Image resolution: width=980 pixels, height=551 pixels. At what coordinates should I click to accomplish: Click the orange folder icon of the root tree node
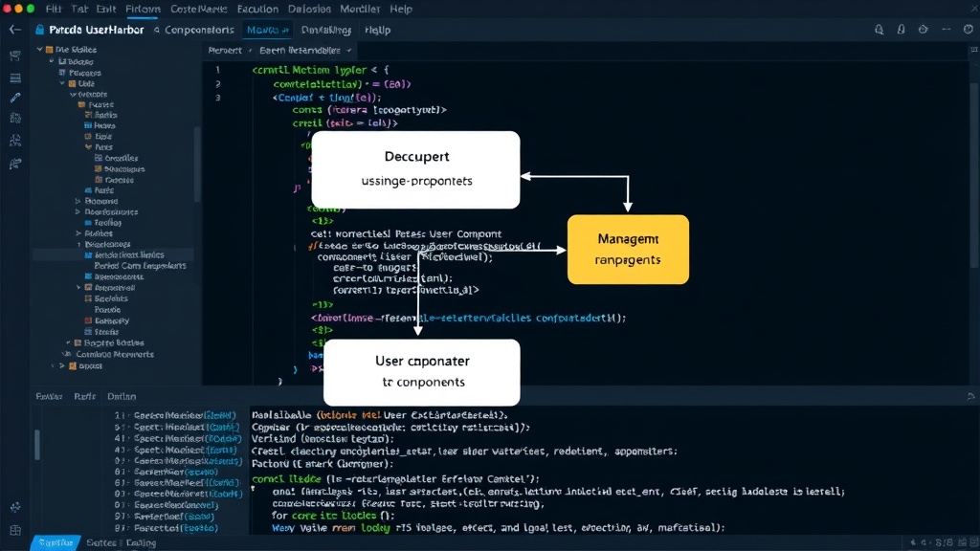50,50
